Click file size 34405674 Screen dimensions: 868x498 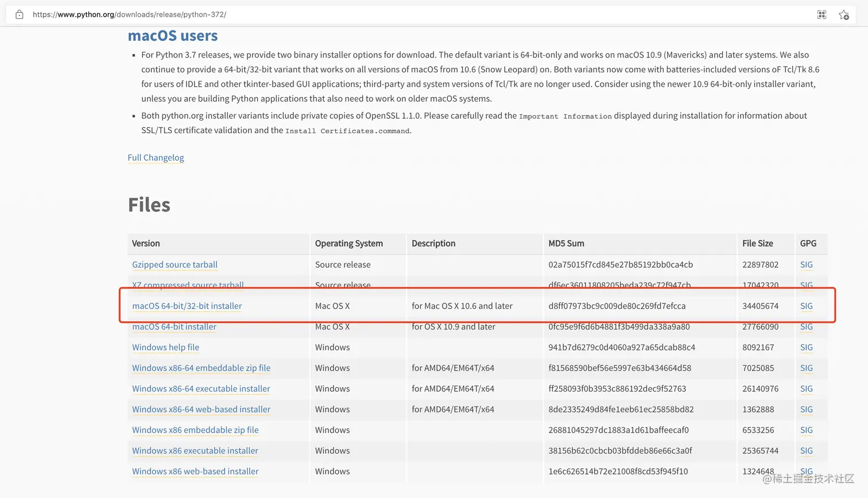coord(760,306)
